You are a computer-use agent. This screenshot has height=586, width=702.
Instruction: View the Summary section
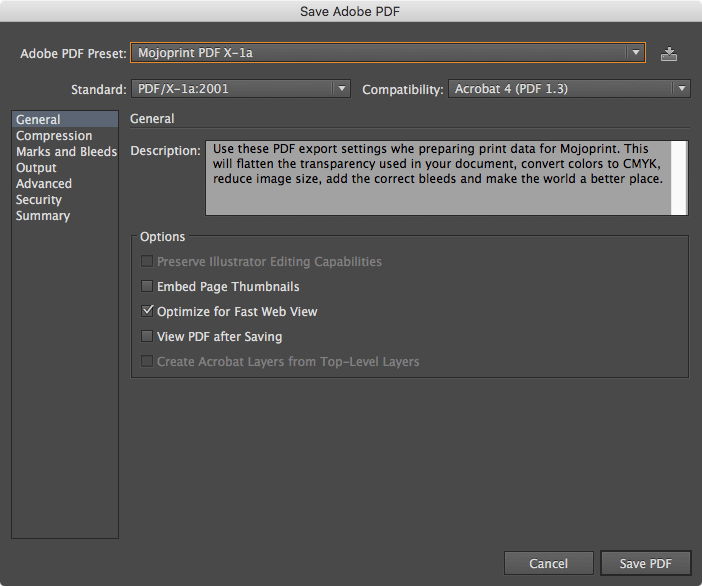pyautogui.click(x=43, y=216)
